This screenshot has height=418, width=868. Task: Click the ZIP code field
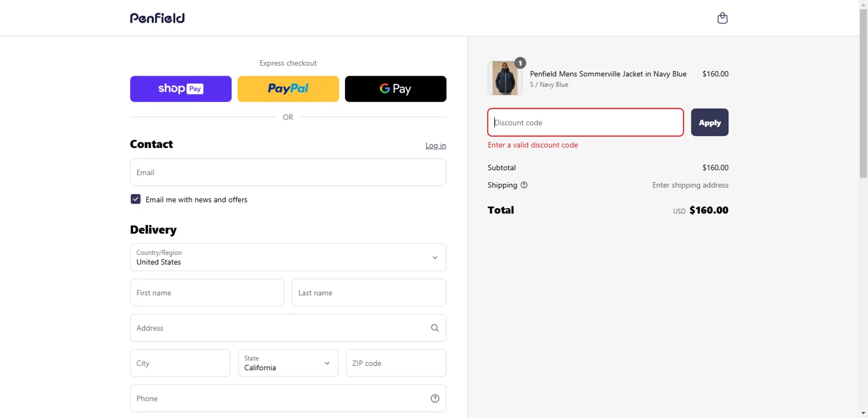coord(396,363)
